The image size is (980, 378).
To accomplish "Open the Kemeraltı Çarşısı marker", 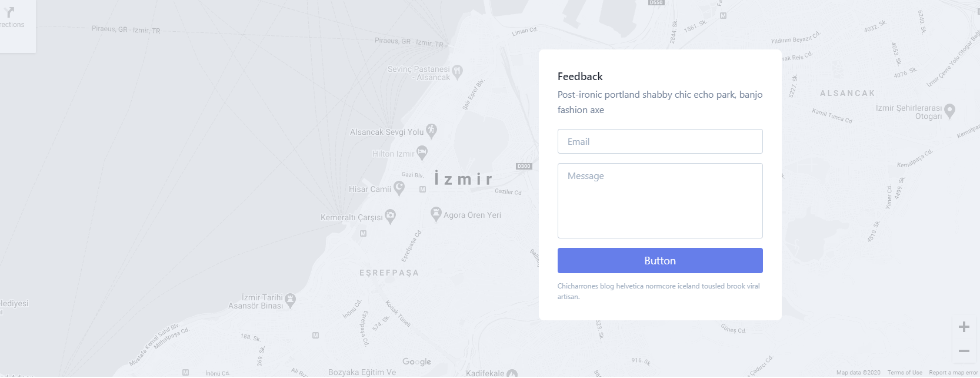I will coord(390,216).
